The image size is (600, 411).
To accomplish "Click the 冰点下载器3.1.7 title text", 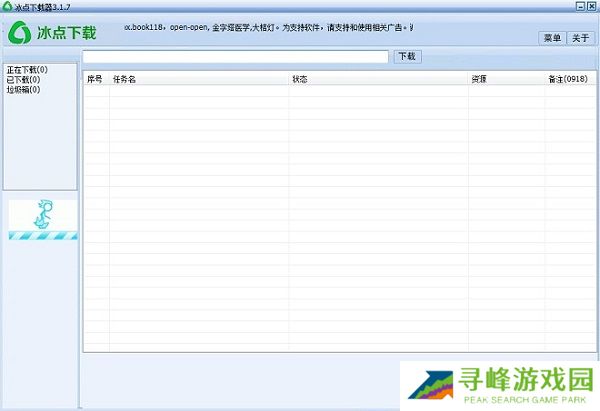I will (x=42, y=7).
